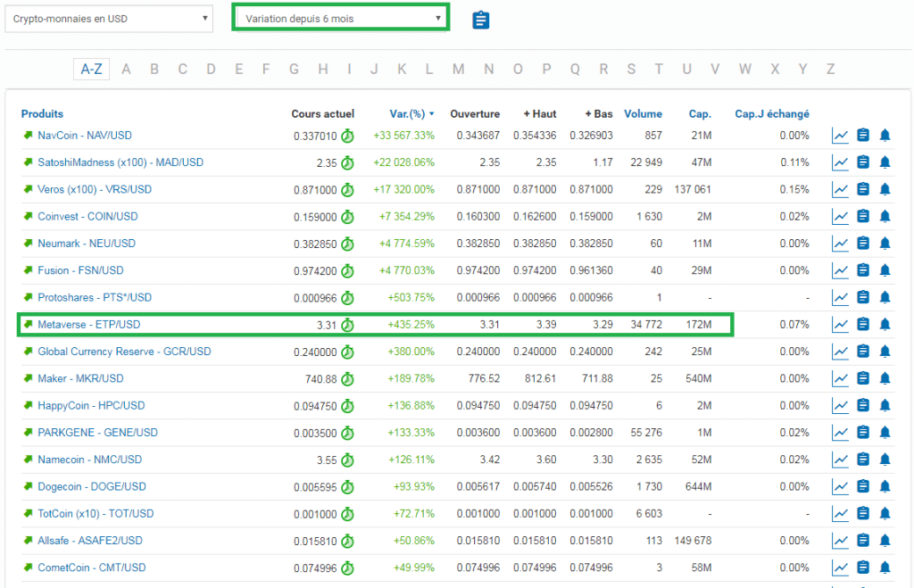This screenshot has width=914, height=588.
Task: Open the Variation depuis 6 mois dropdown
Action: pyautogui.click(x=341, y=19)
